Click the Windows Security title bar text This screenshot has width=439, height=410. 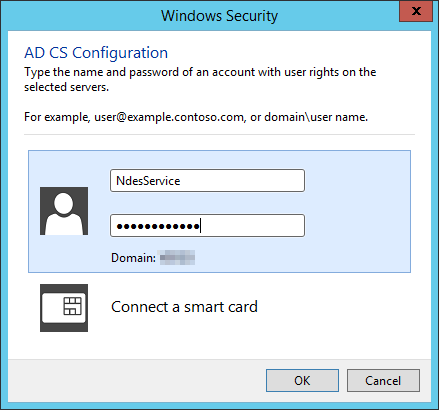(x=219, y=16)
